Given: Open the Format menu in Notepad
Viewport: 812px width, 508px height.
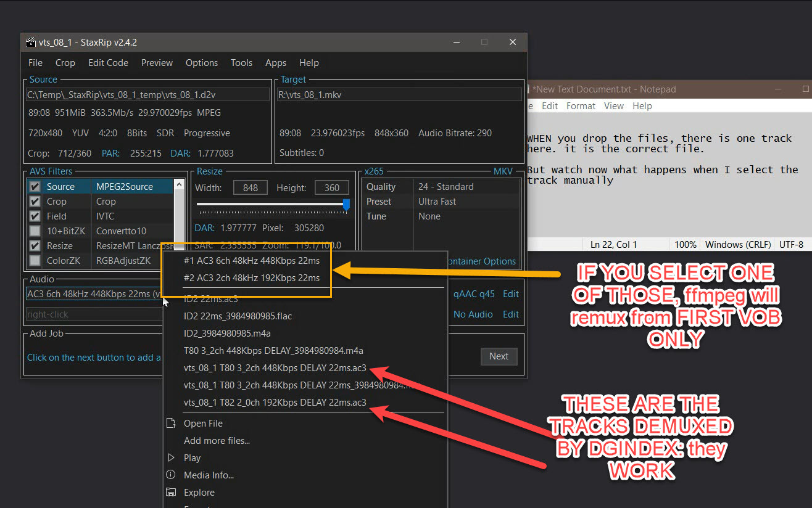Looking at the screenshot, I should (x=581, y=106).
